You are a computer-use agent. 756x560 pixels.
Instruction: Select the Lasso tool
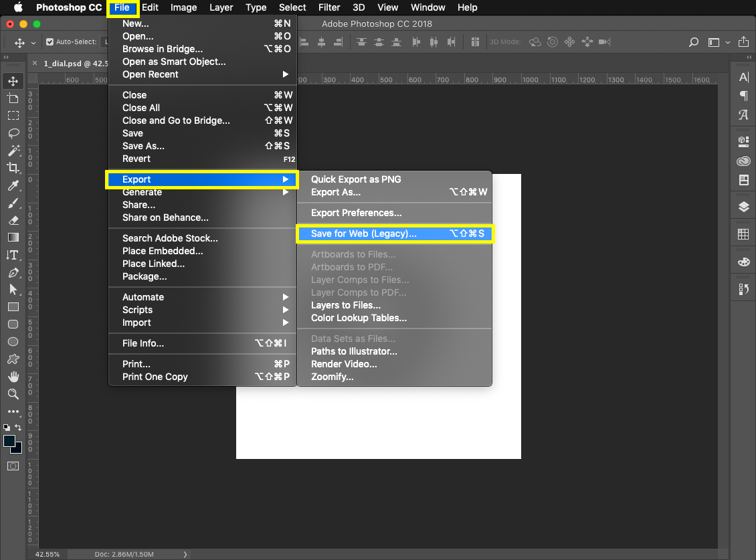click(x=13, y=133)
